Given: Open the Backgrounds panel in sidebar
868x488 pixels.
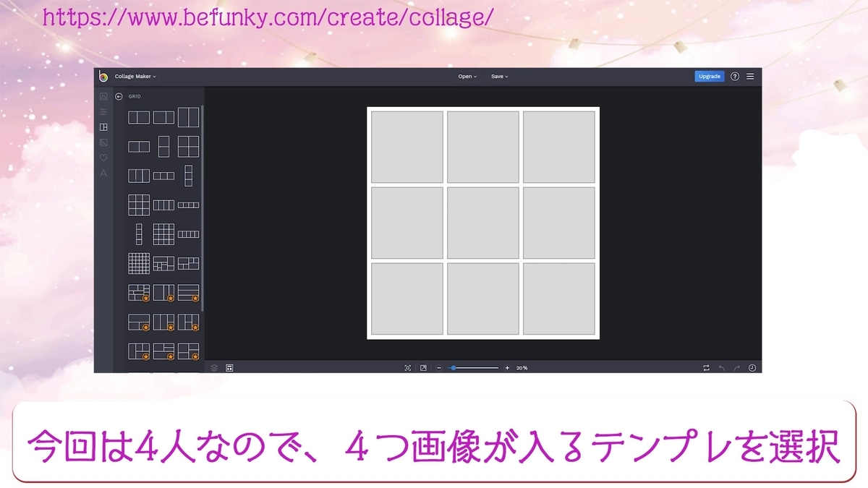Looking at the screenshot, I should (x=103, y=142).
